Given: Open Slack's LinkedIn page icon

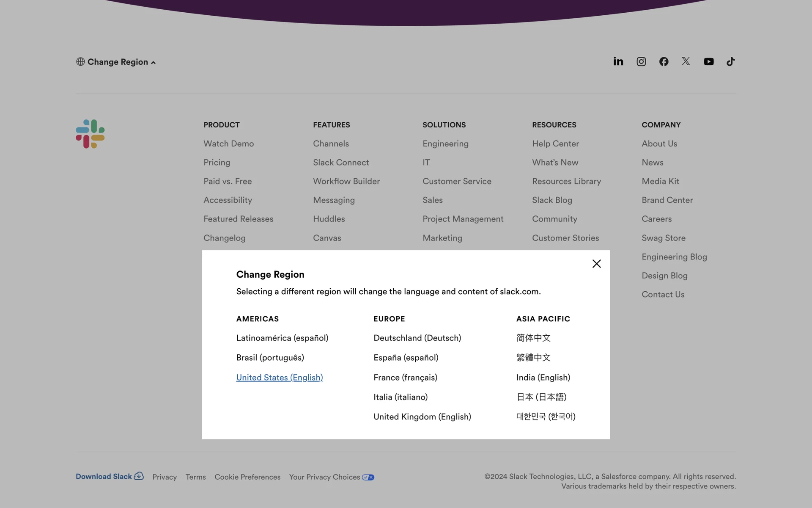Looking at the screenshot, I should coord(618,62).
